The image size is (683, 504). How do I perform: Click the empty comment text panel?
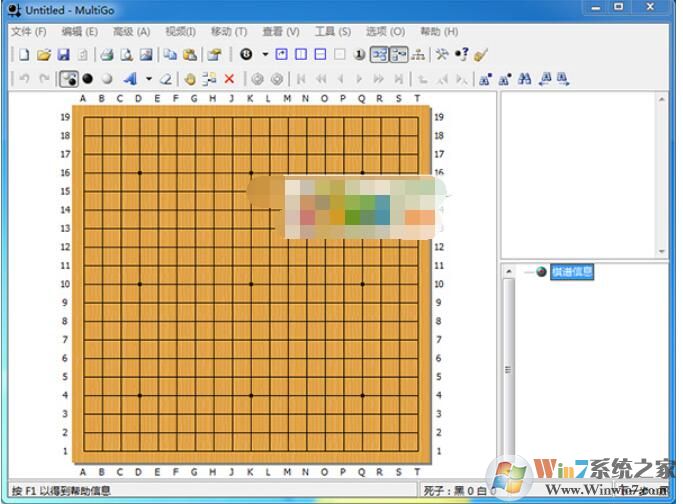(x=579, y=176)
